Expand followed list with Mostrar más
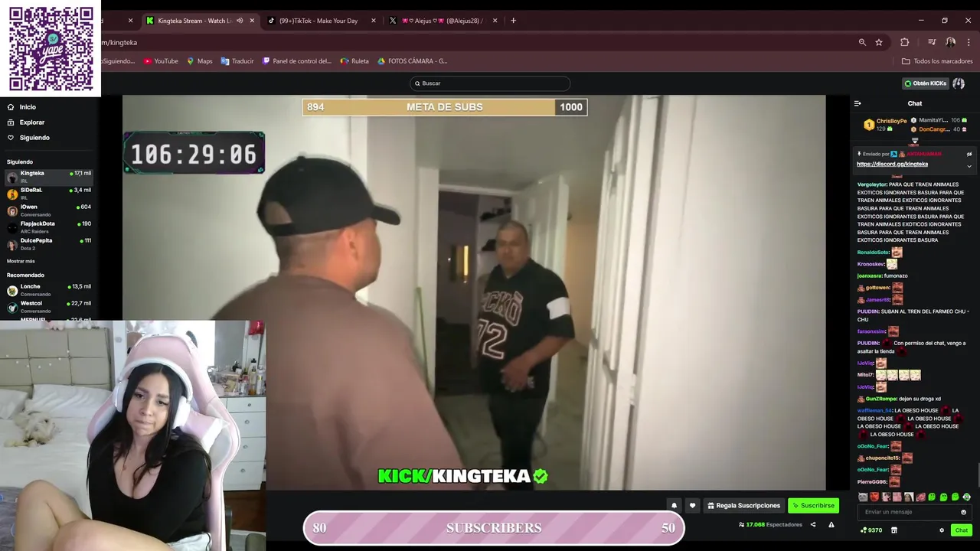 (x=21, y=261)
